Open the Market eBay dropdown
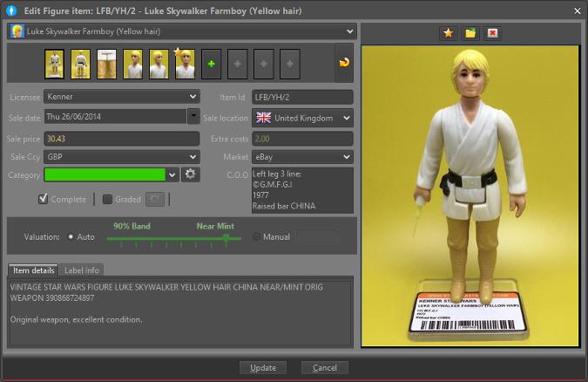Image resolution: width=588 pixels, height=382 pixels. (347, 157)
